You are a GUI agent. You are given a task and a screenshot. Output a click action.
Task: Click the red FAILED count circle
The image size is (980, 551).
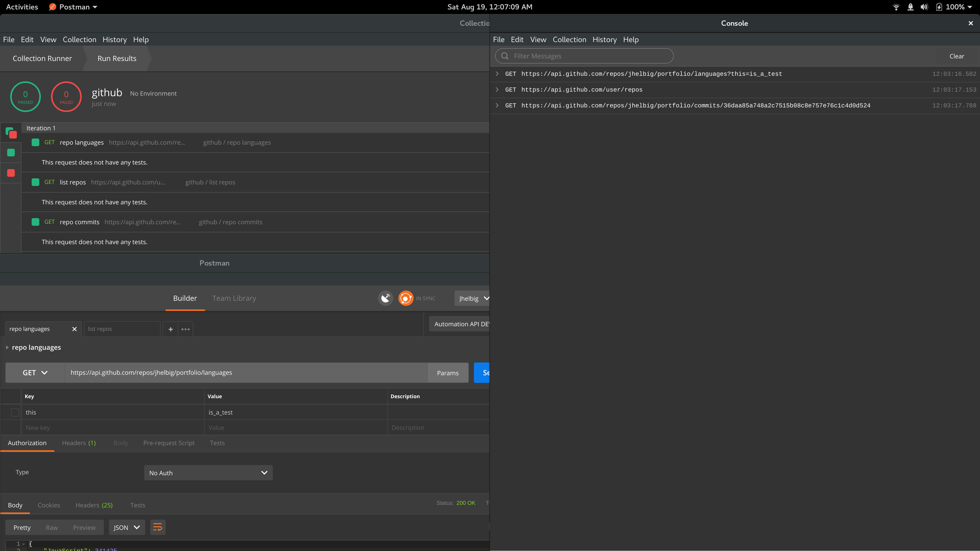pos(66,97)
